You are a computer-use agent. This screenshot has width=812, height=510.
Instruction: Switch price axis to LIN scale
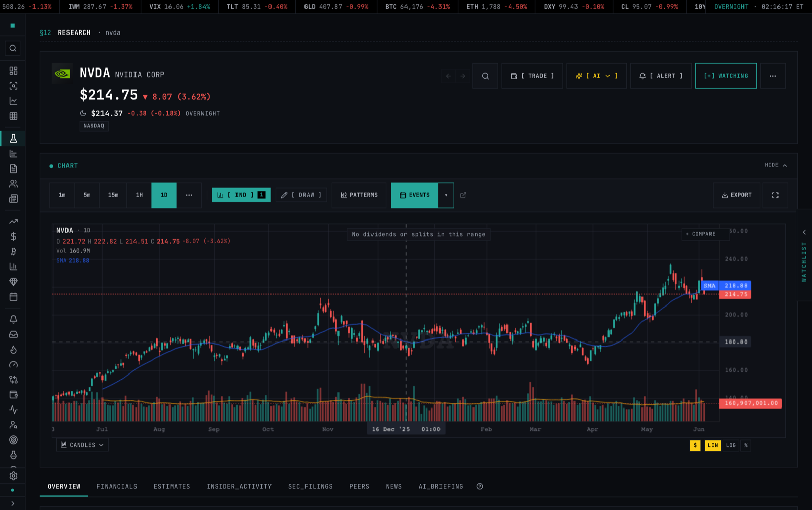click(x=713, y=445)
